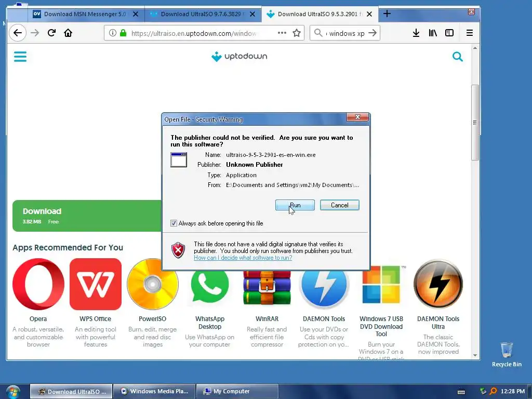532x399 pixels.
Task: Open Uptodown site hamburger menu
Action: coord(20,56)
